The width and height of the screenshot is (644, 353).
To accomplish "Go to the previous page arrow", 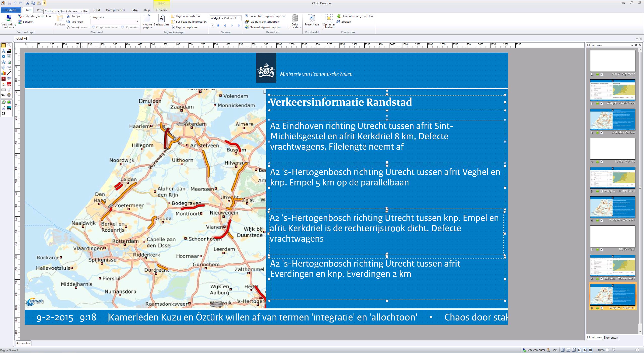I will click(225, 25).
